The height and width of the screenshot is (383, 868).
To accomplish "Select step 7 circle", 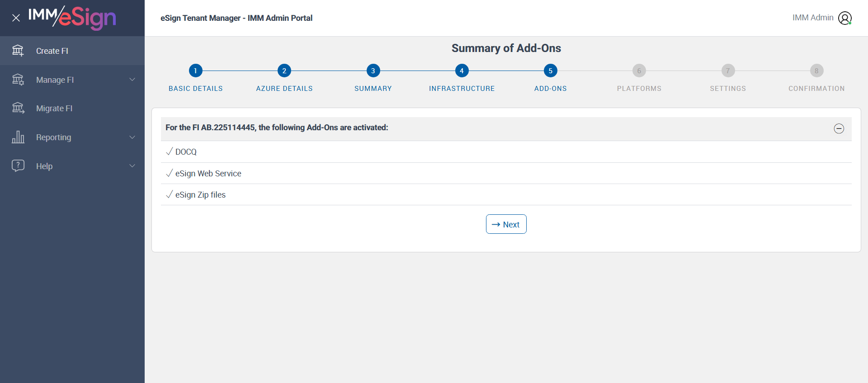I will (728, 71).
